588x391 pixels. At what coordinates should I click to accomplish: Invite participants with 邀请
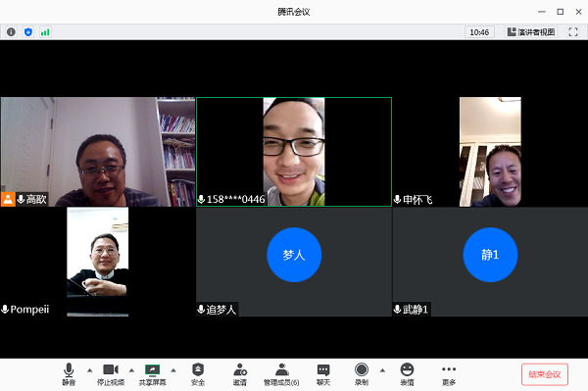[x=240, y=374]
